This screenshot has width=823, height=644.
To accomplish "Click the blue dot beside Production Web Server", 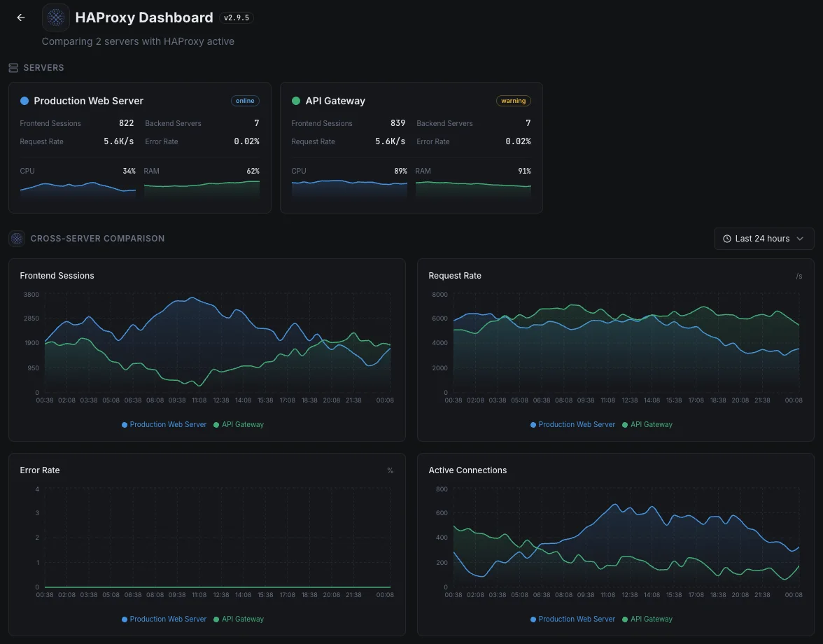I will tap(24, 101).
